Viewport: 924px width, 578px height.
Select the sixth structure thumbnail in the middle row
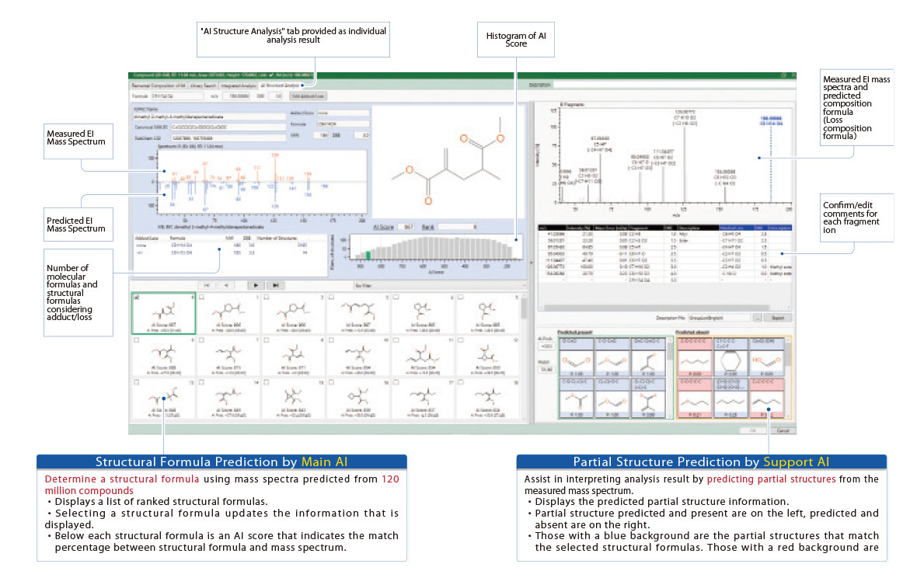click(488, 356)
